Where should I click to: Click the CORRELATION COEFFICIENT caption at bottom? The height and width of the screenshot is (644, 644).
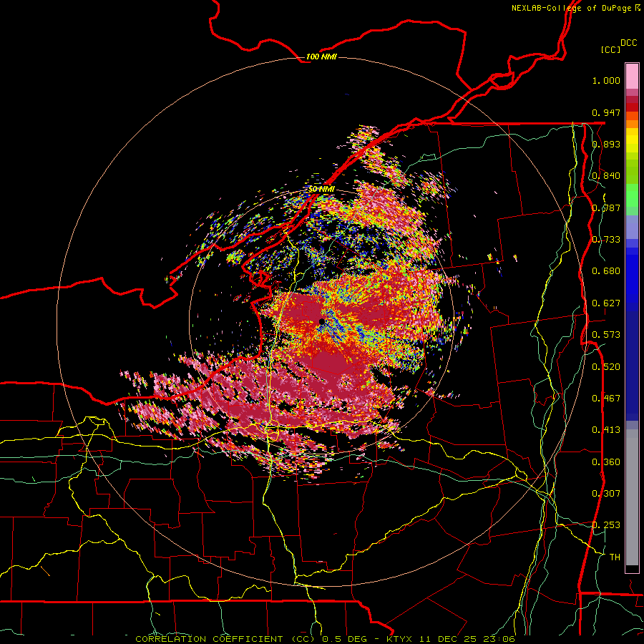pyautogui.click(x=325, y=639)
